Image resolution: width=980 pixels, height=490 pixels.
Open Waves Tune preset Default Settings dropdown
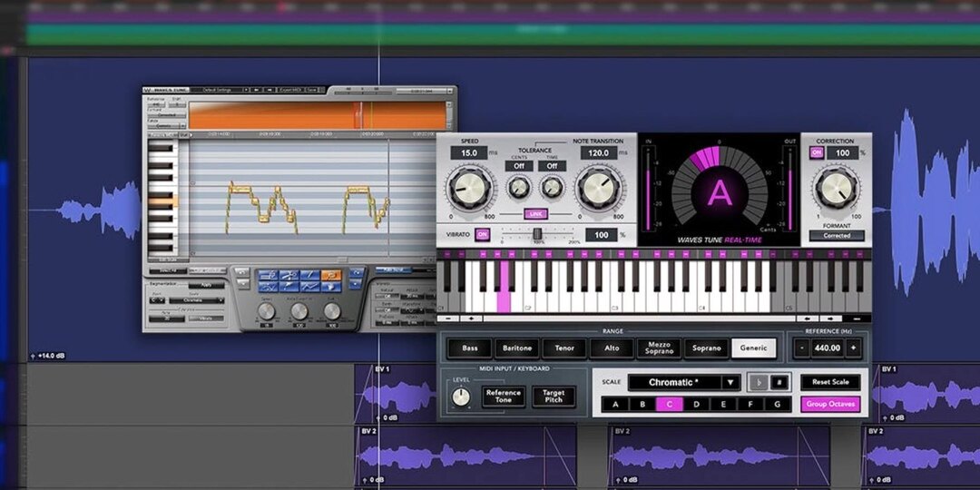point(219,90)
